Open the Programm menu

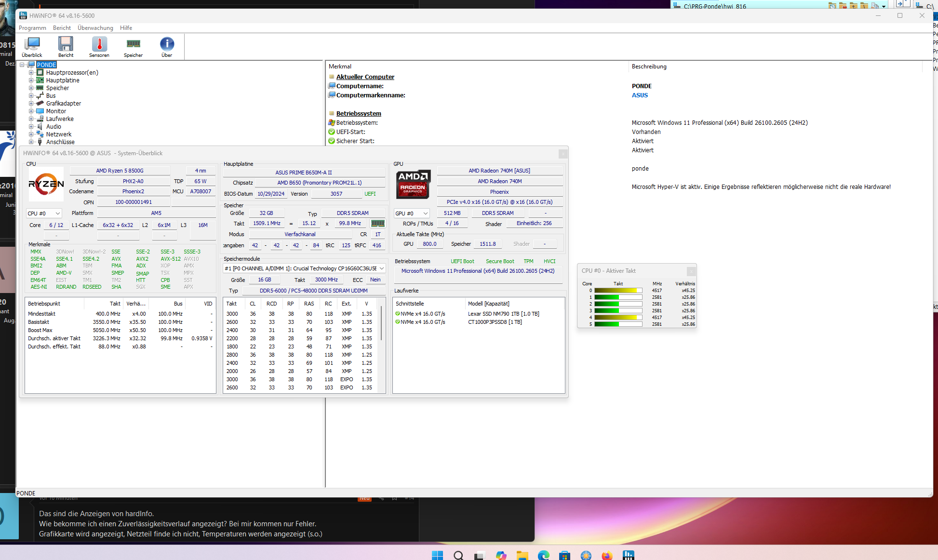click(x=32, y=28)
